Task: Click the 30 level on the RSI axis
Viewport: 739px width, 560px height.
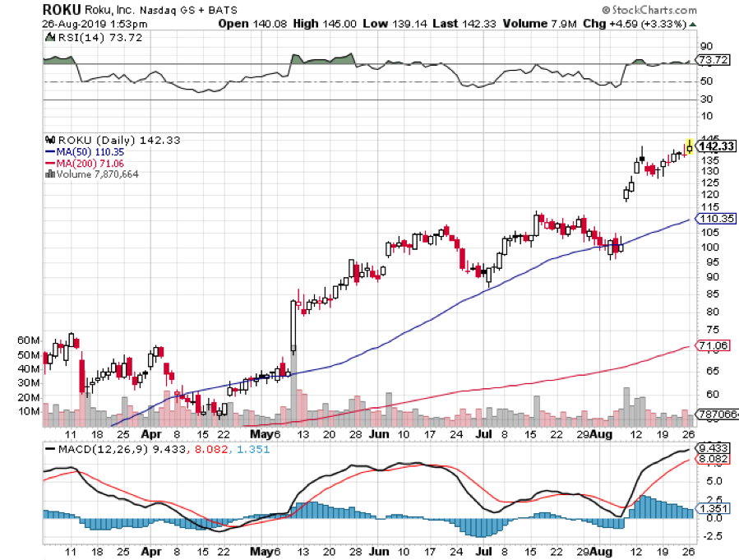Action: (x=706, y=99)
